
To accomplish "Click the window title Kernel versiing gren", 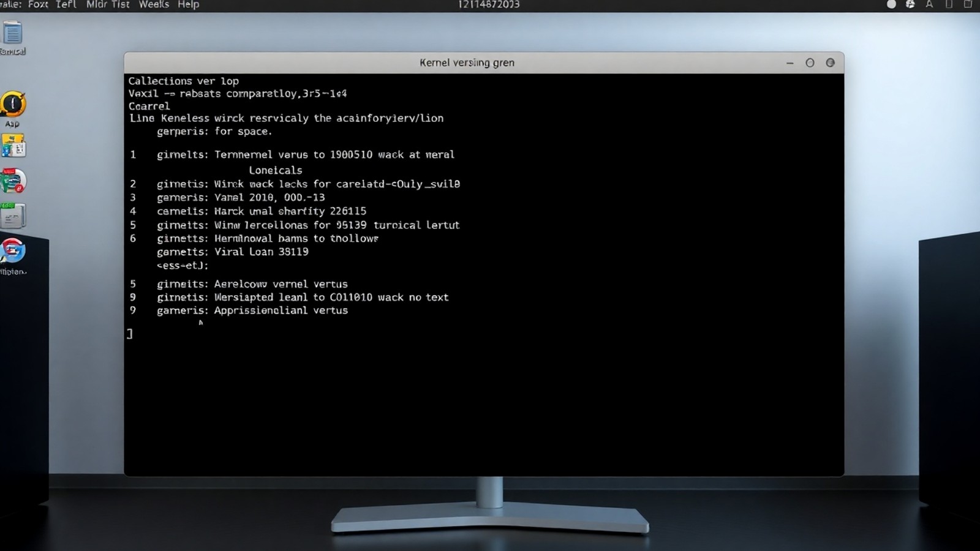I will click(x=467, y=62).
